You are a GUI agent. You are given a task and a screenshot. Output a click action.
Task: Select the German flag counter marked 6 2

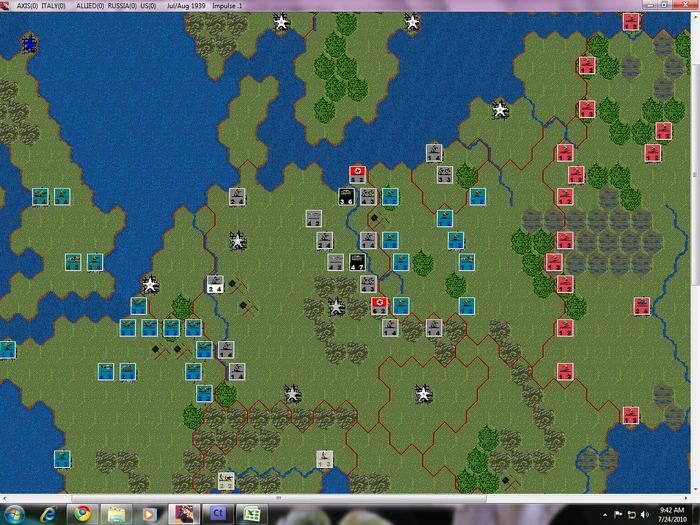tap(379, 306)
